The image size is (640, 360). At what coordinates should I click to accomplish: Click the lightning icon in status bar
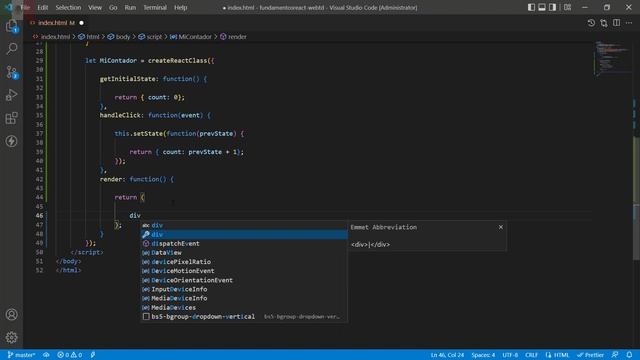(x=93, y=355)
